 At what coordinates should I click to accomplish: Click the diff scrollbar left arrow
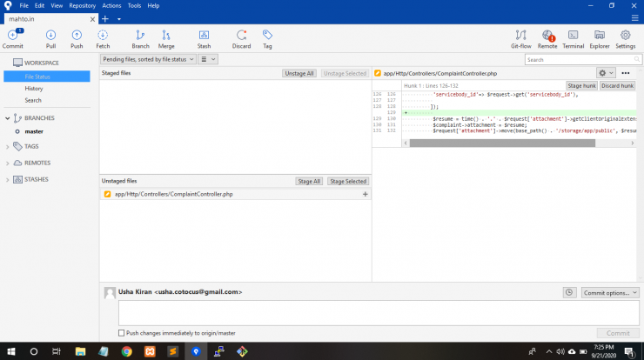[406, 143]
